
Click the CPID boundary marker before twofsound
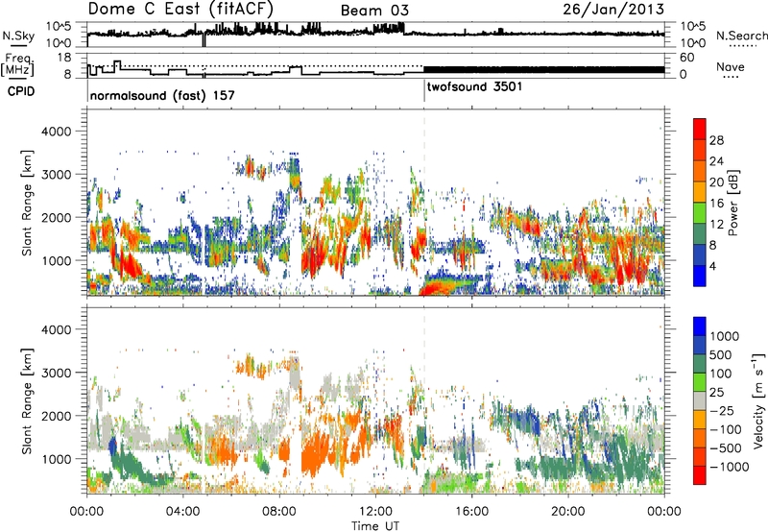click(x=424, y=91)
